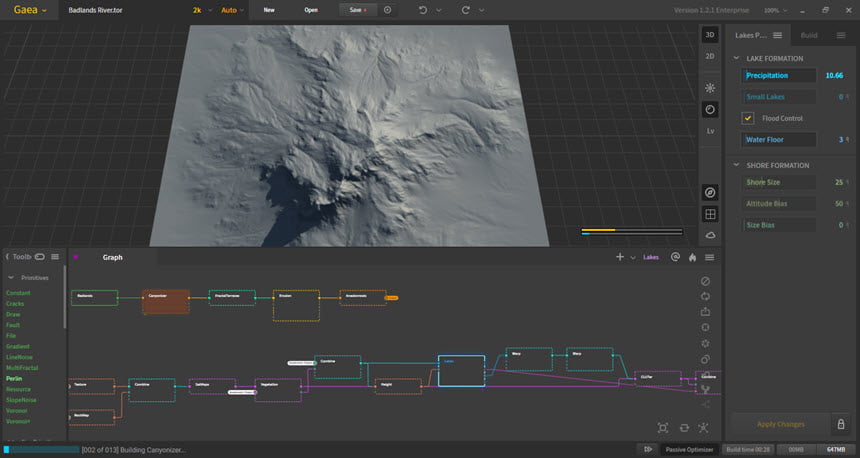Collapse the SHORE FORMATION section
860x458 pixels.
coord(736,165)
